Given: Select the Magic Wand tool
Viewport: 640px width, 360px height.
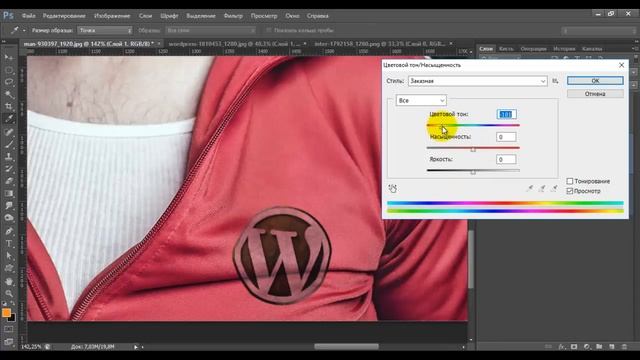Looking at the screenshot, I should click(9, 94).
